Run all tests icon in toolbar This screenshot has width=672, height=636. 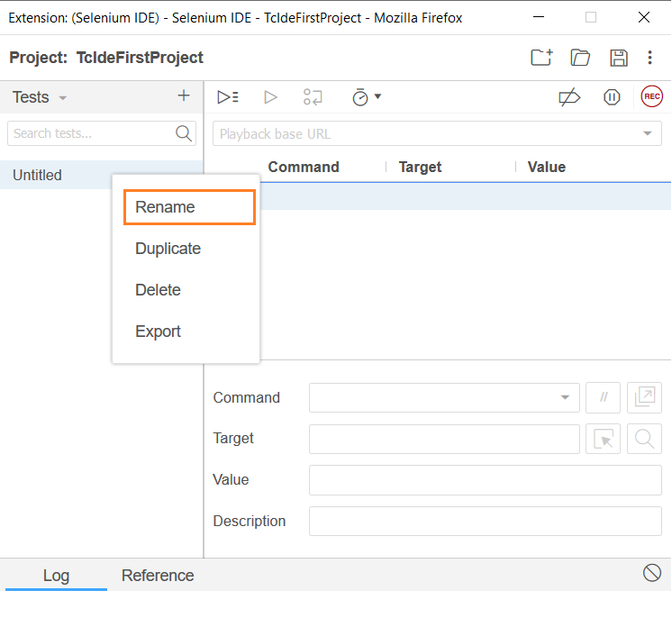pos(228,97)
